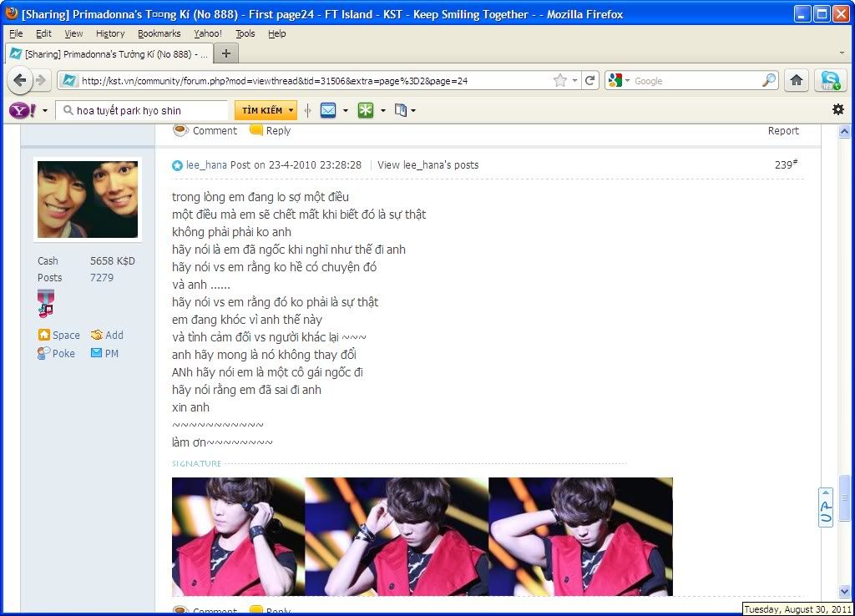Expand the mail icon dropdown arrow
This screenshot has height=616, width=855.
[345, 111]
